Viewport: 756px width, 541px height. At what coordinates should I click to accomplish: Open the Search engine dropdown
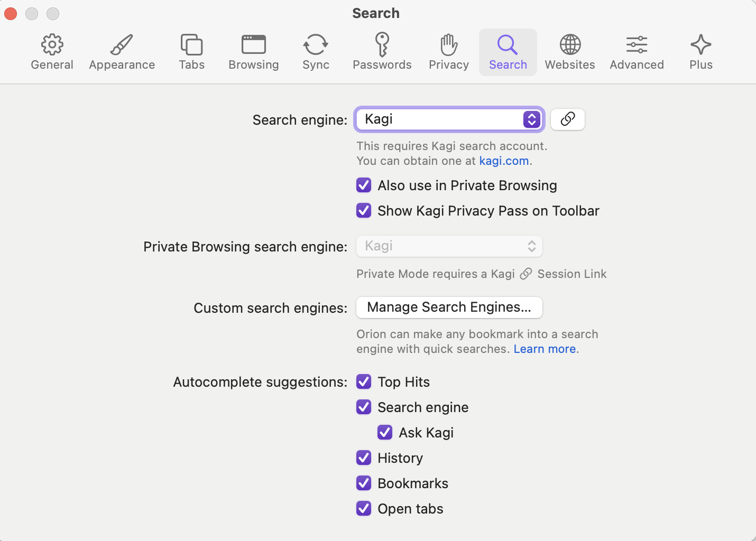449,119
